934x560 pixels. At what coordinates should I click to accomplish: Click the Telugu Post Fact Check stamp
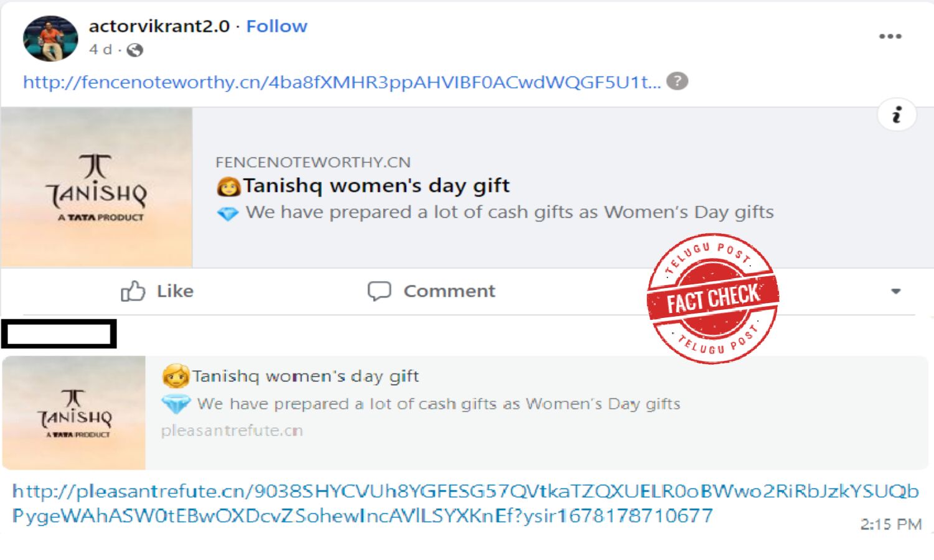point(713,299)
